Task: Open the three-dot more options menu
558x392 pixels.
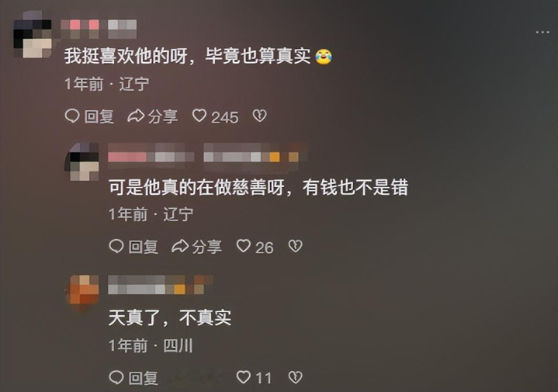Action: [542, 33]
